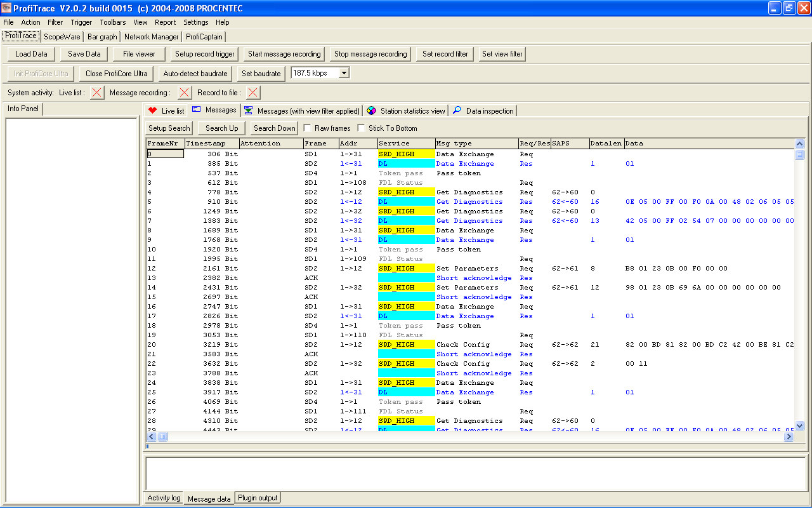Click Auto-detect baudrate button
Viewport: 812px width, 508px height.
point(195,74)
